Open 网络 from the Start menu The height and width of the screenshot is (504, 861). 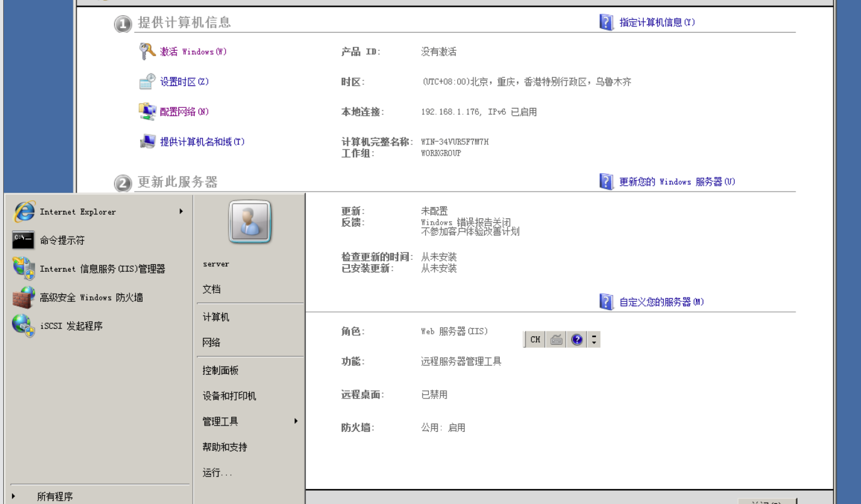point(250,343)
